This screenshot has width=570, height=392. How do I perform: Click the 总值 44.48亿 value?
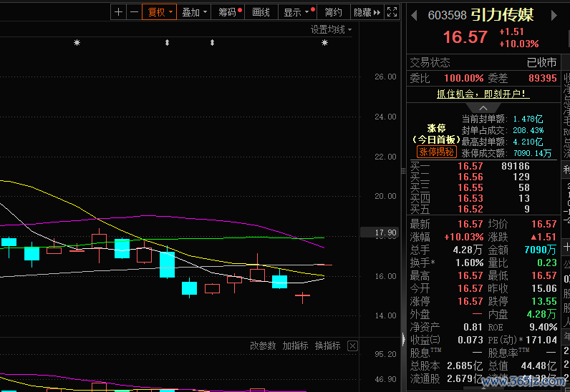[x=538, y=366]
